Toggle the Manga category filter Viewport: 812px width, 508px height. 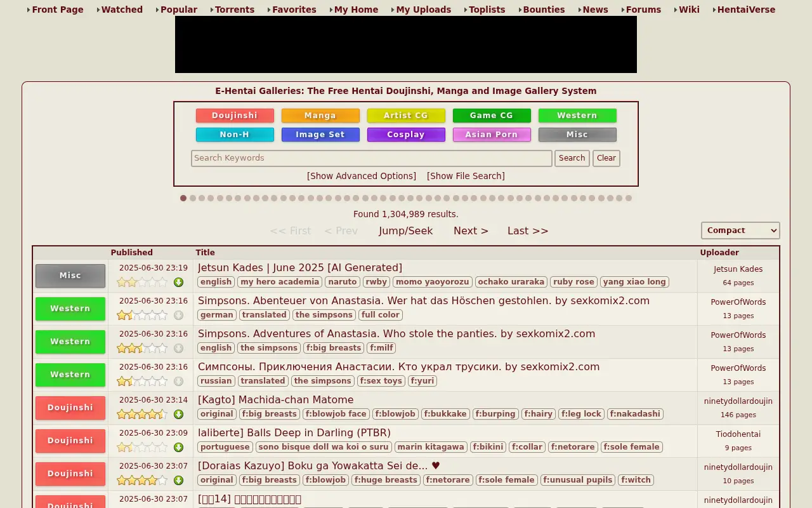(320, 116)
